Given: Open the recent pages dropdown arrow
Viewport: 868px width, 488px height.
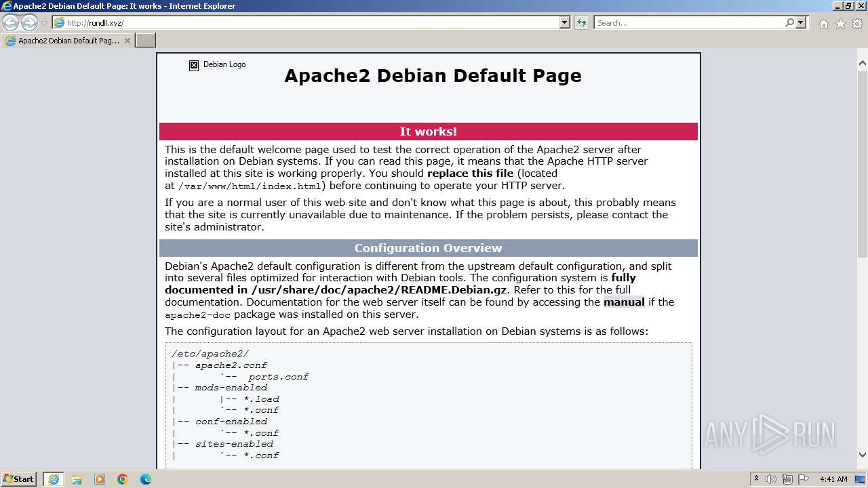Looking at the screenshot, I should 44,23.
